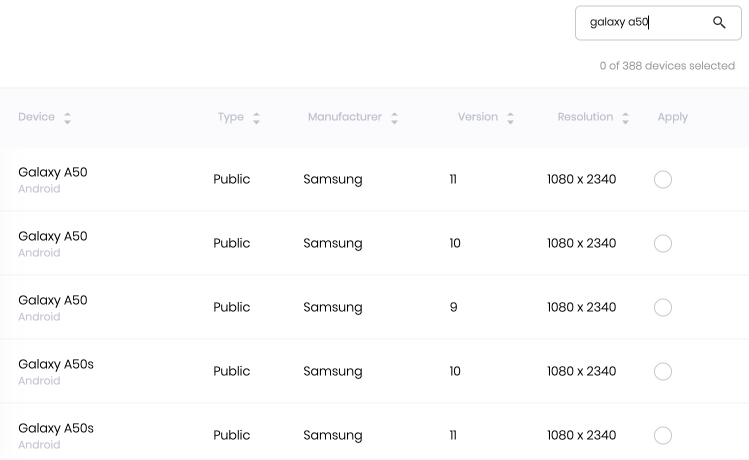Click Samsung in Galaxy A50 version 10 row
This screenshot has width=749, height=460.
coord(333,244)
